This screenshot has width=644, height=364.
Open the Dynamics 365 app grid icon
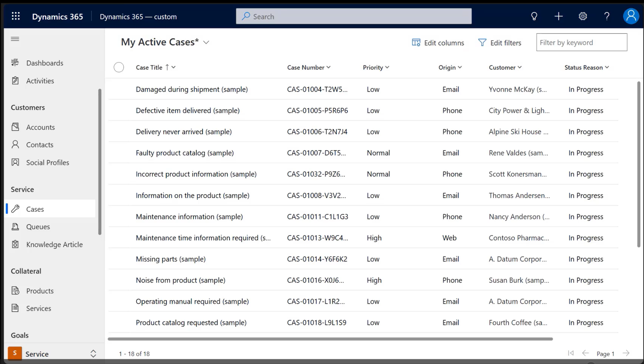(x=16, y=16)
